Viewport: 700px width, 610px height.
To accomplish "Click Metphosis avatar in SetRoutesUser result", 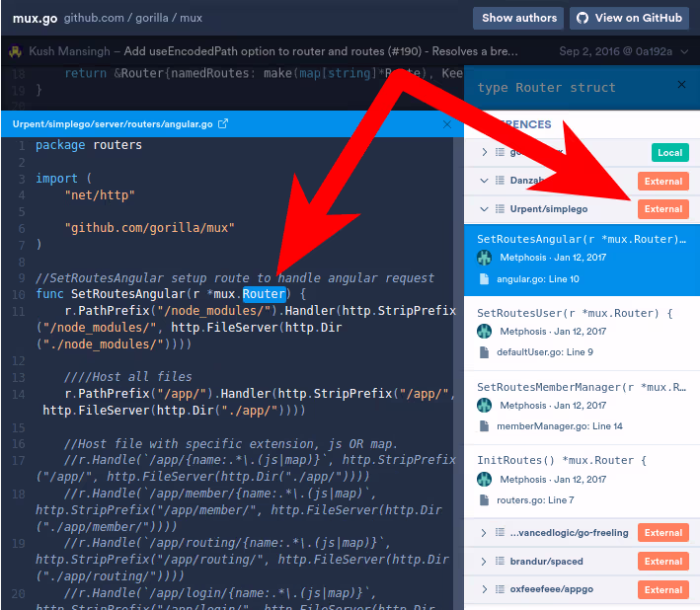I will pyautogui.click(x=484, y=331).
